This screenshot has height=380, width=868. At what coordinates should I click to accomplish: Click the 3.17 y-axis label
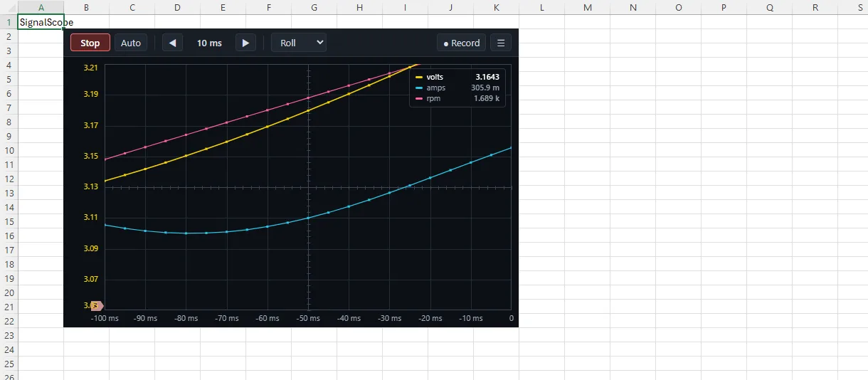coord(90,125)
